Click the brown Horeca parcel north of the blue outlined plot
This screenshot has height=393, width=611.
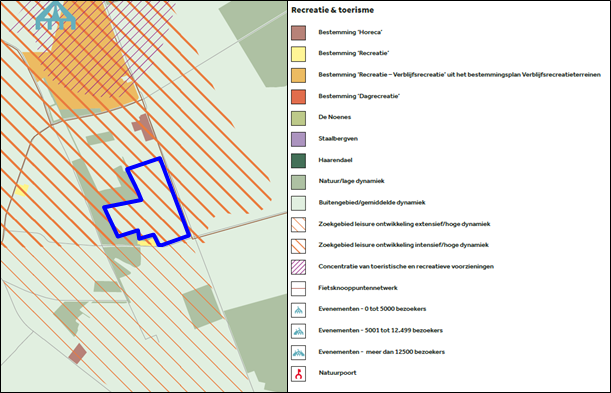144,127
